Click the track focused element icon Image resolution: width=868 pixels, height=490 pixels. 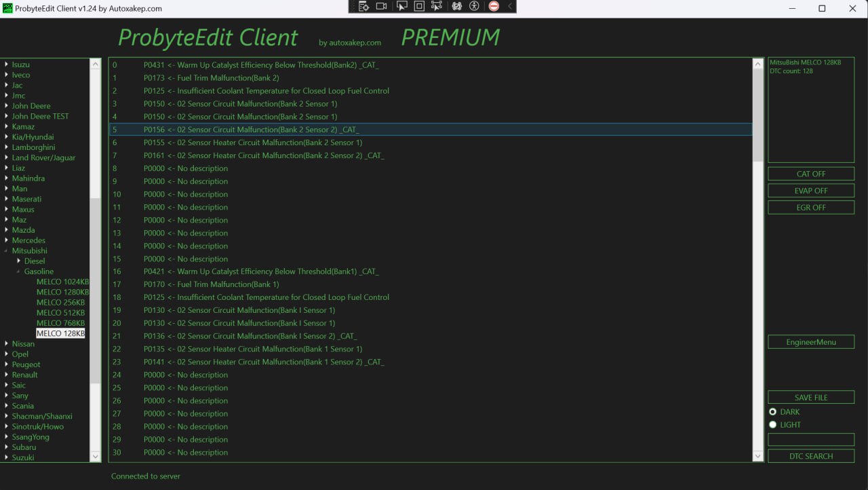pos(437,6)
